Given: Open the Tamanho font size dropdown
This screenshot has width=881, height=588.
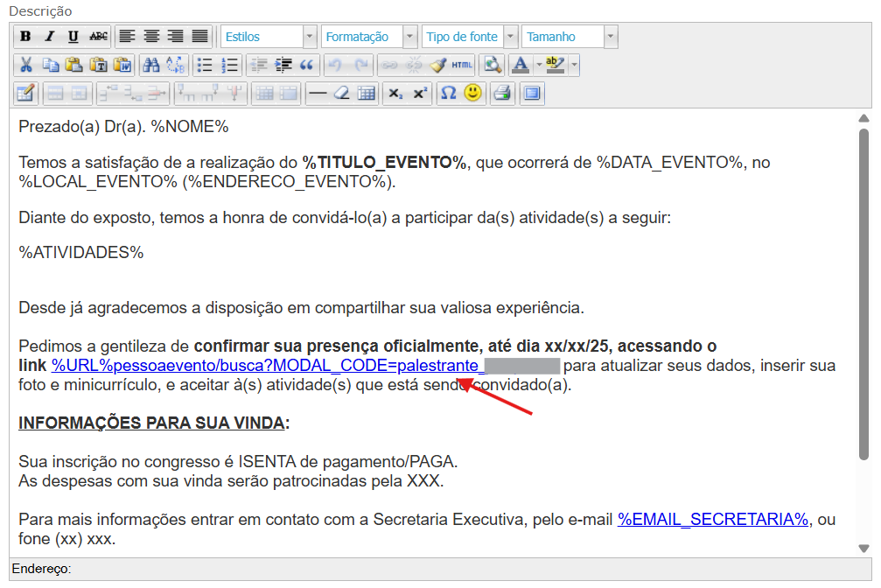Looking at the screenshot, I should click(570, 37).
